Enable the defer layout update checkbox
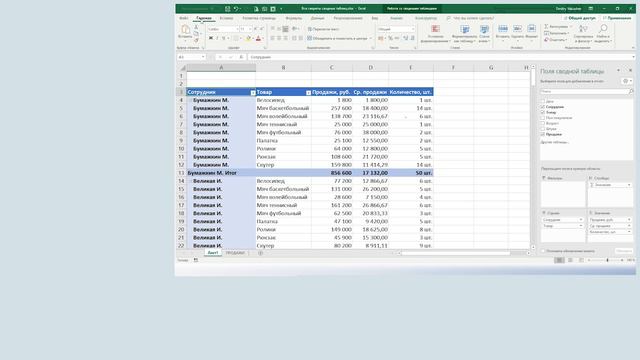The height and width of the screenshot is (360, 640). pos(543,251)
